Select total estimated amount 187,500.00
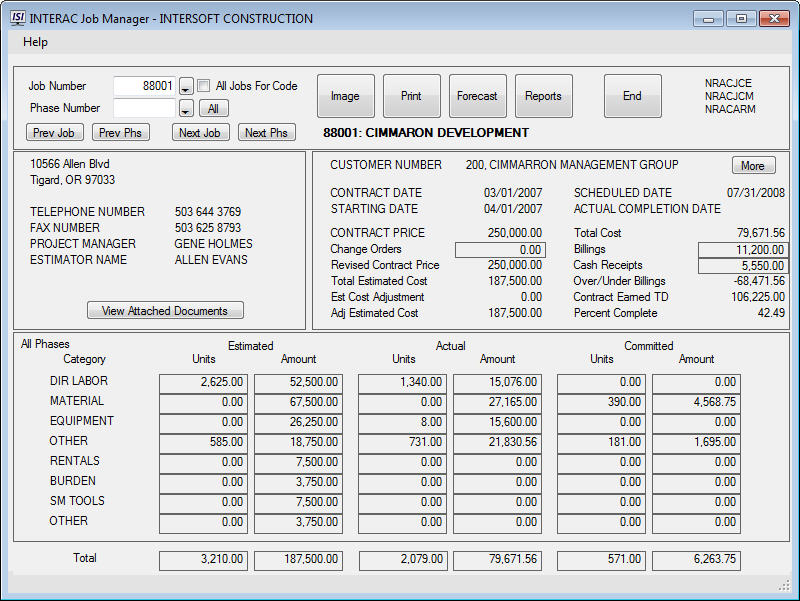This screenshot has height=601, width=800. [x=298, y=560]
